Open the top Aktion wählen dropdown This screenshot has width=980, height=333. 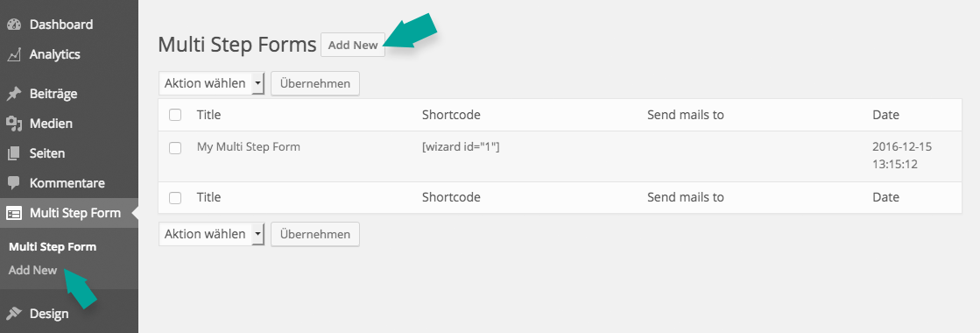(212, 83)
